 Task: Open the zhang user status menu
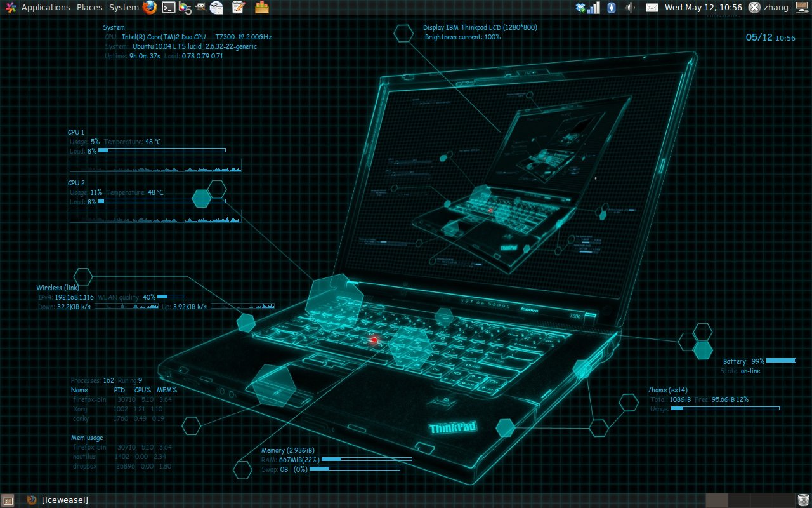coord(769,8)
